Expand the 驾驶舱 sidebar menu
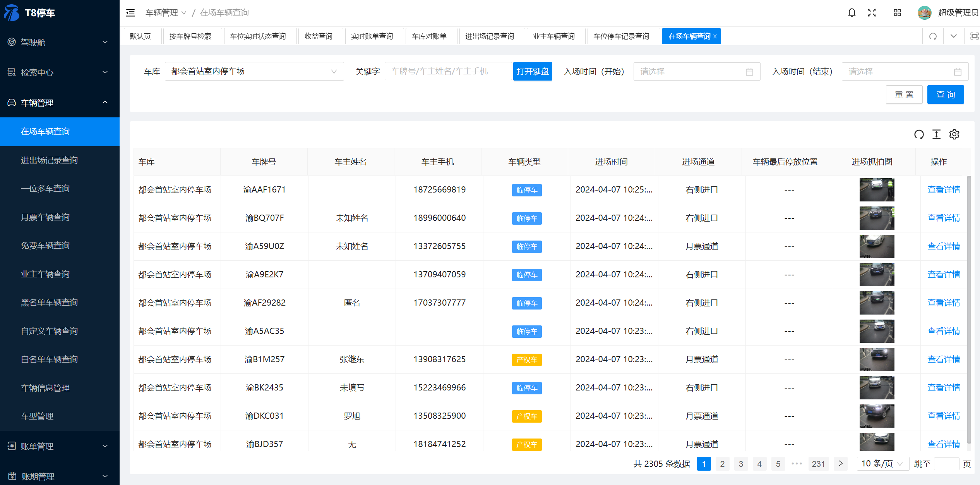 (60, 42)
